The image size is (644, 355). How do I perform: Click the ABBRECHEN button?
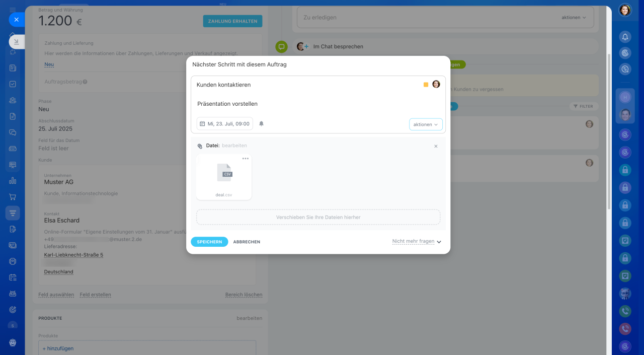pyautogui.click(x=247, y=242)
